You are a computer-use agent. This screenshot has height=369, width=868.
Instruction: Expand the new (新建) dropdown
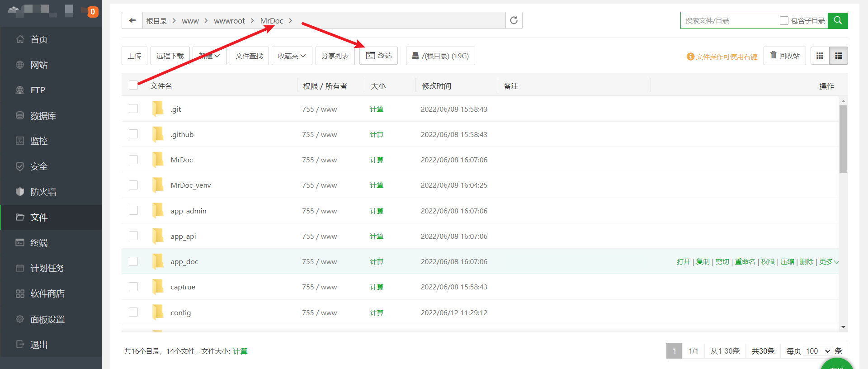tap(209, 56)
